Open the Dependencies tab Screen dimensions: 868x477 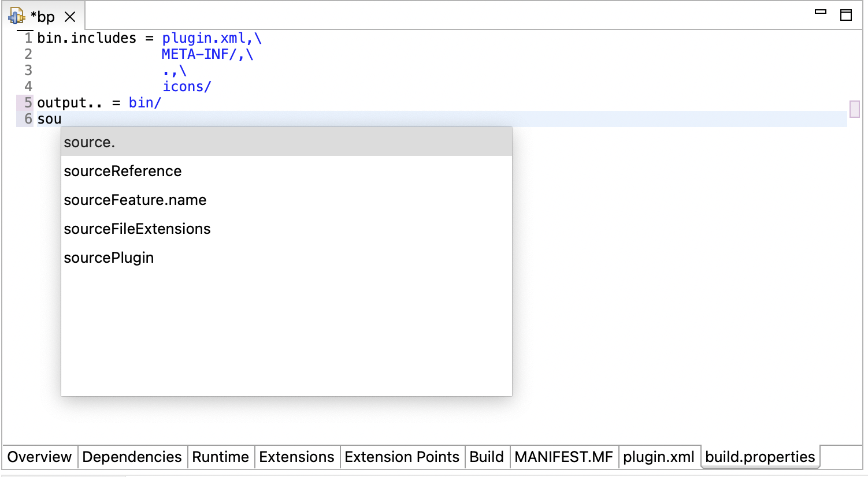(132, 457)
